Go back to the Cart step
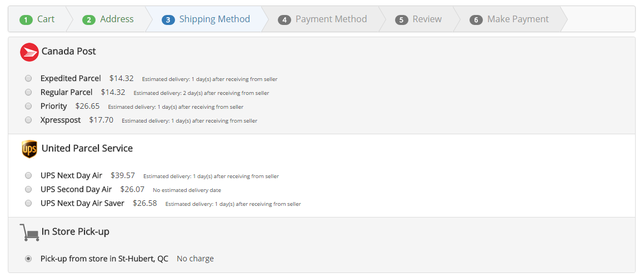 click(46, 19)
